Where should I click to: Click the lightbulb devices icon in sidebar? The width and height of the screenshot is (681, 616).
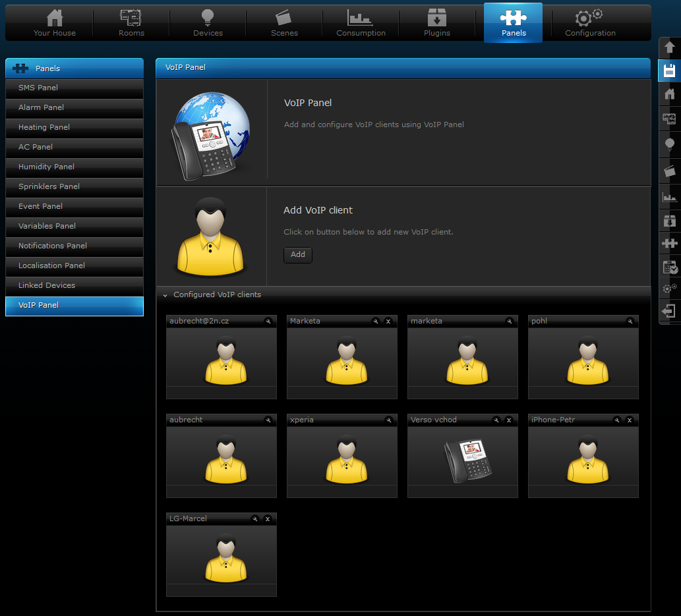(x=669, y=144)
